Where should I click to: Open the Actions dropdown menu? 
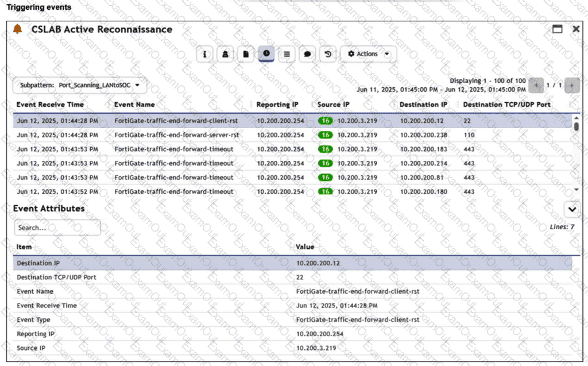click(368, 54)
